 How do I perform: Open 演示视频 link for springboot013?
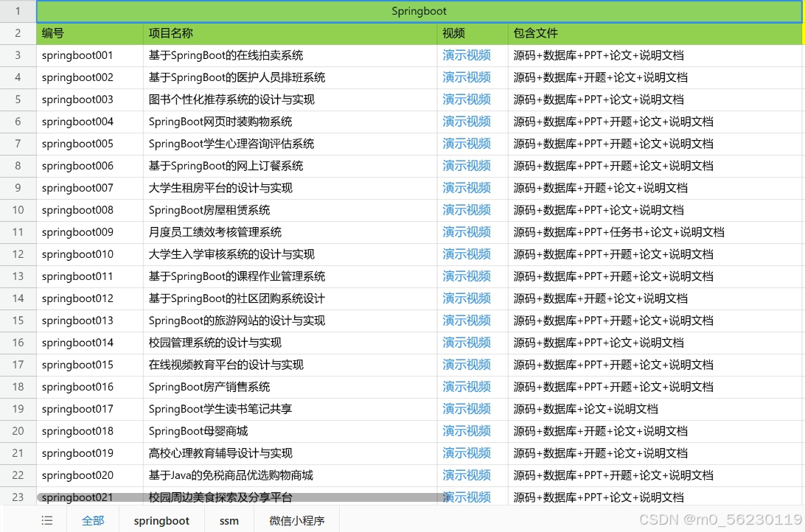pyautogui.click(x=467, y=320)
